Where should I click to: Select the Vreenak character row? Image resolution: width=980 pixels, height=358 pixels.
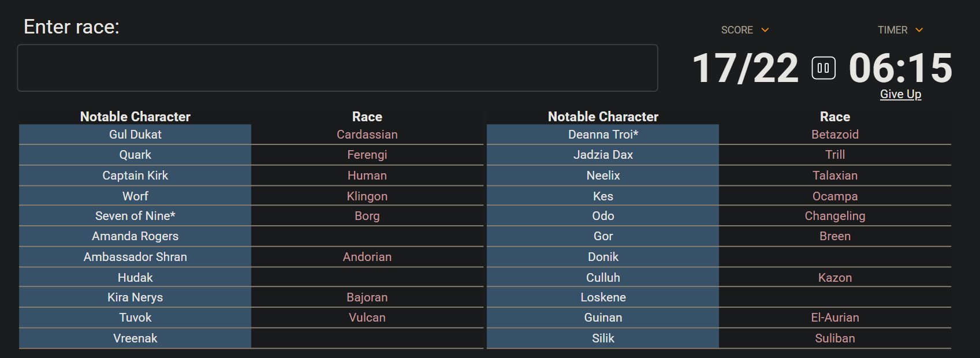point(135,338)
